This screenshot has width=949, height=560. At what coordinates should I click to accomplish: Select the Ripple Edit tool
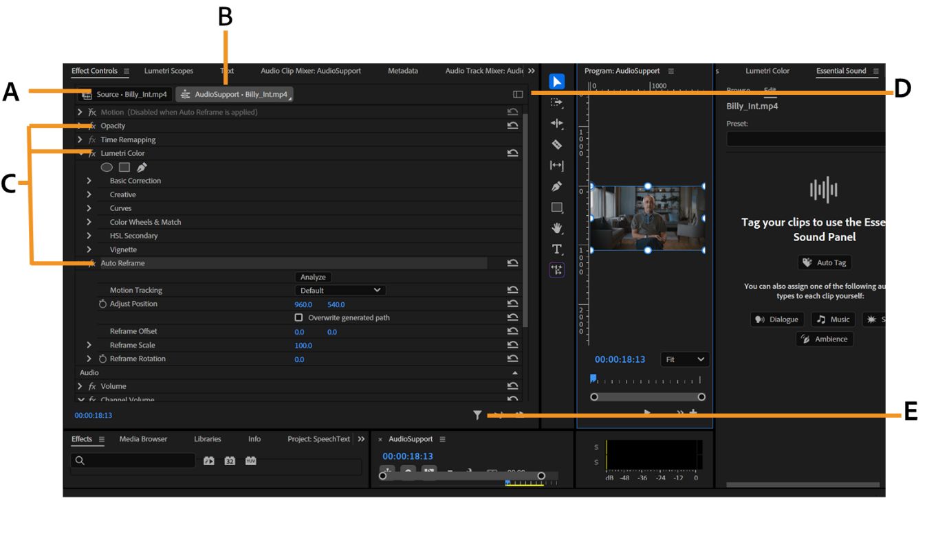pos(556,124)
